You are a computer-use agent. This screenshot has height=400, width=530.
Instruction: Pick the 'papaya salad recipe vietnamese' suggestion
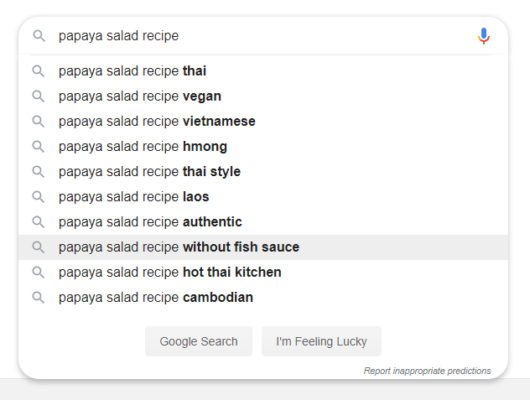coord(263,121)
